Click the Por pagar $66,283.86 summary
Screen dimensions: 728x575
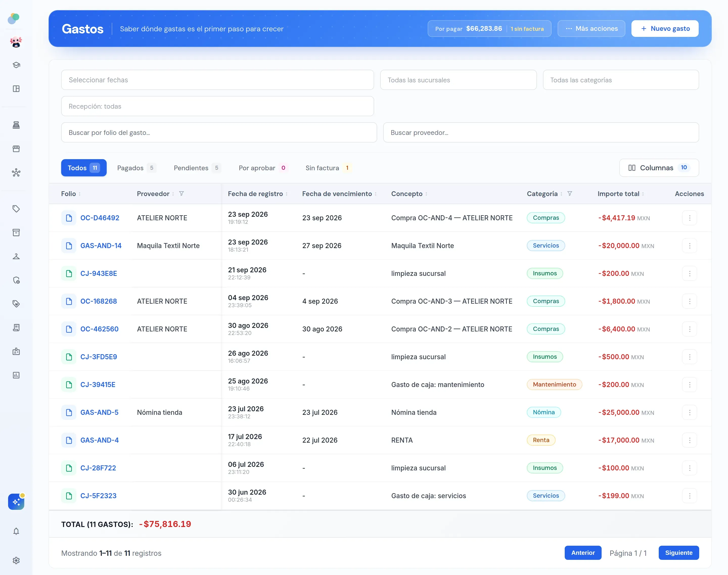(x=489, y=29)
